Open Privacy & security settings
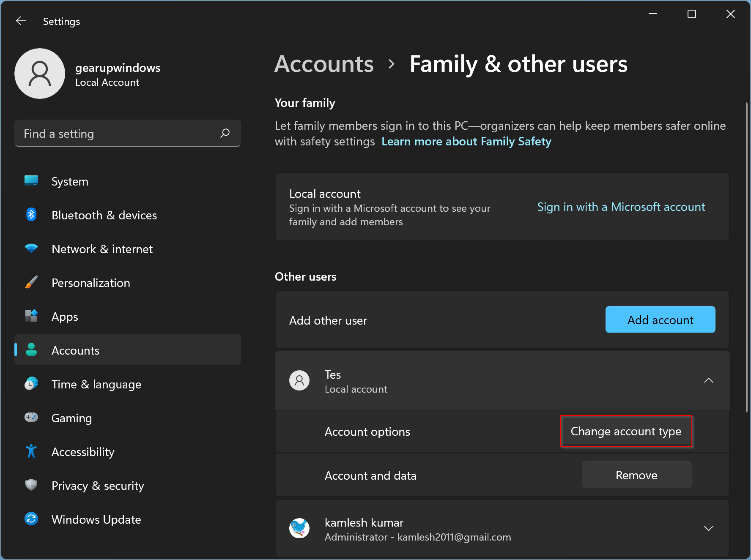The width and height of the screenshot is (751, 560). coord(128,486)
